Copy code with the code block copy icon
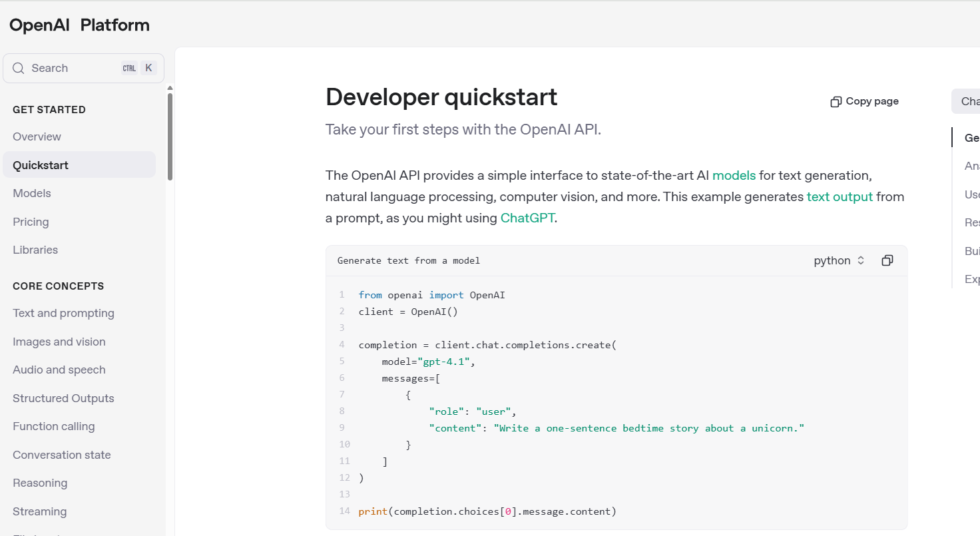Screen dimensions: 980x536 tap(887, 260)
